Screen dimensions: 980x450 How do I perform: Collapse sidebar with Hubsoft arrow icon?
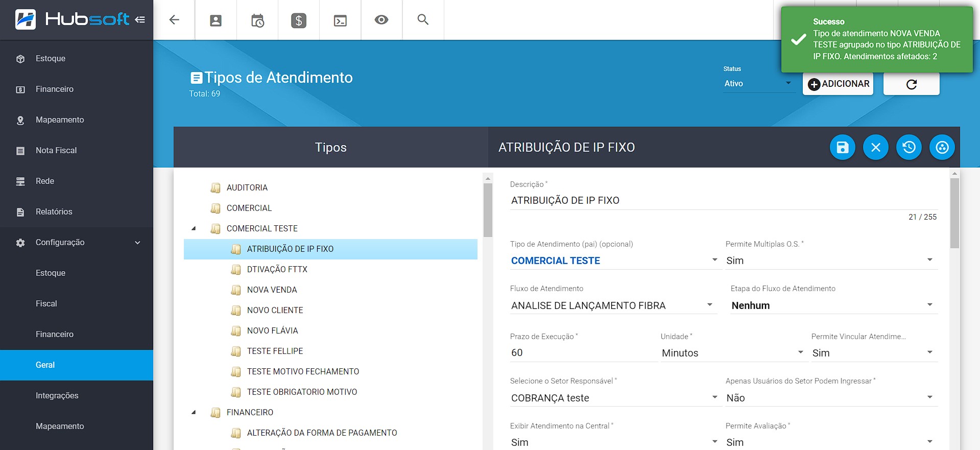[140, 20]
